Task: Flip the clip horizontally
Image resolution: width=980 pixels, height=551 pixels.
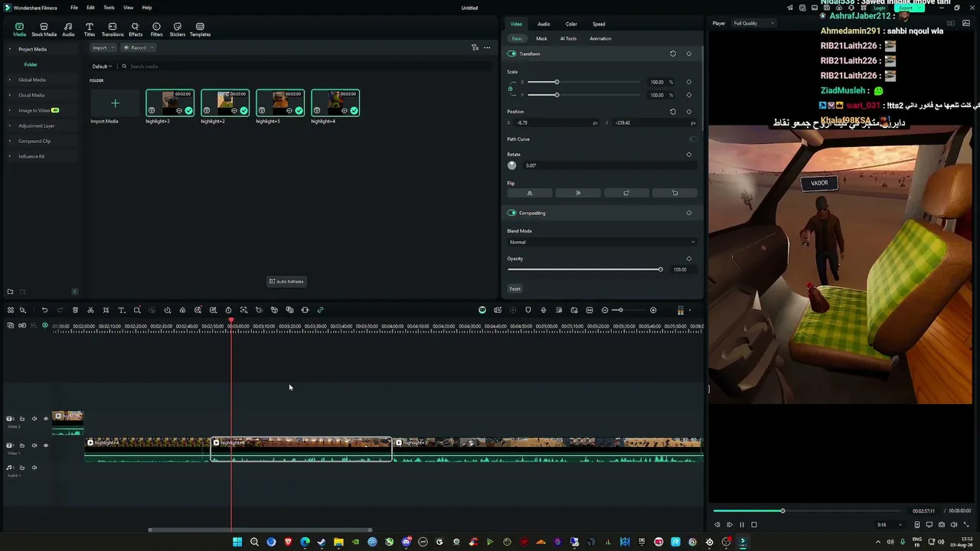Action: [x=529, y=193]
